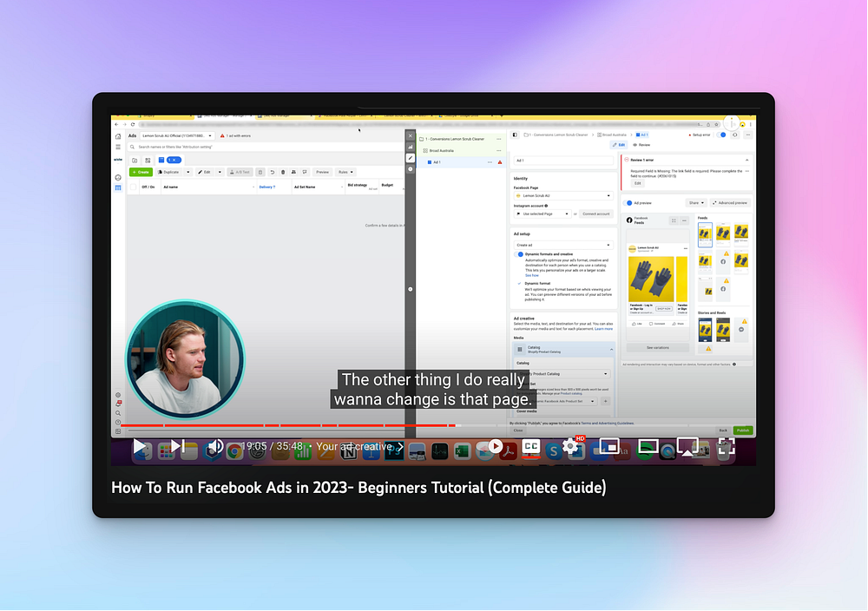This screenshot has width=868, height=611.
Task: Open the player settings gear
Action: tap(570, 446)
